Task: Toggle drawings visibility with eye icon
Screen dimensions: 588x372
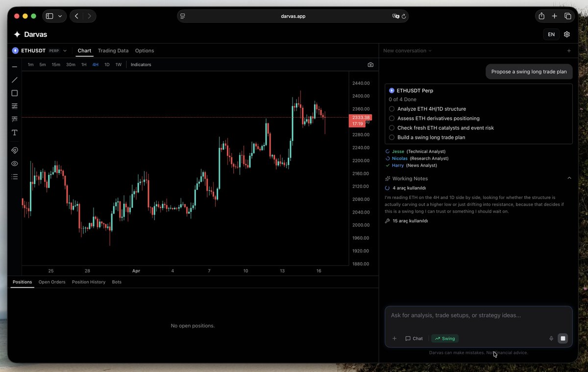Action: click(x=14, y=164)
